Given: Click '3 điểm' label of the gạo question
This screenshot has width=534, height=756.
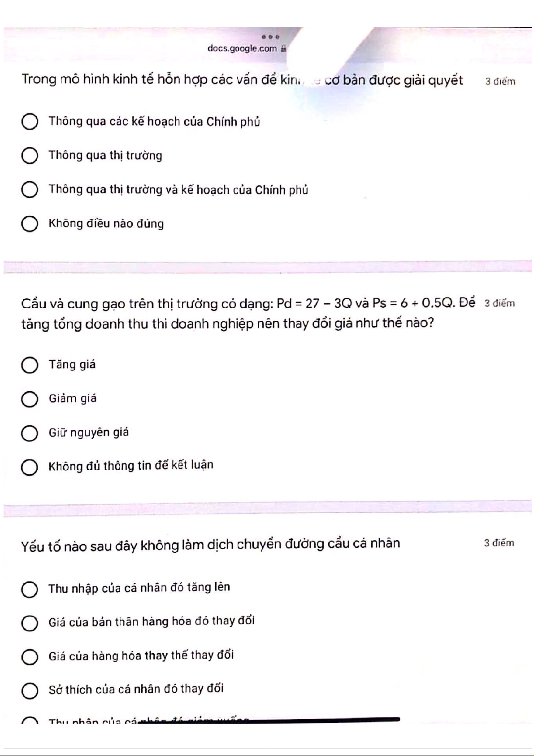Looking at the screenshot, I should coord(499,303).
